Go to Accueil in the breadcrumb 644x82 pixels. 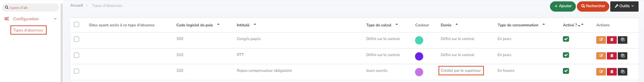click(77, 5)
